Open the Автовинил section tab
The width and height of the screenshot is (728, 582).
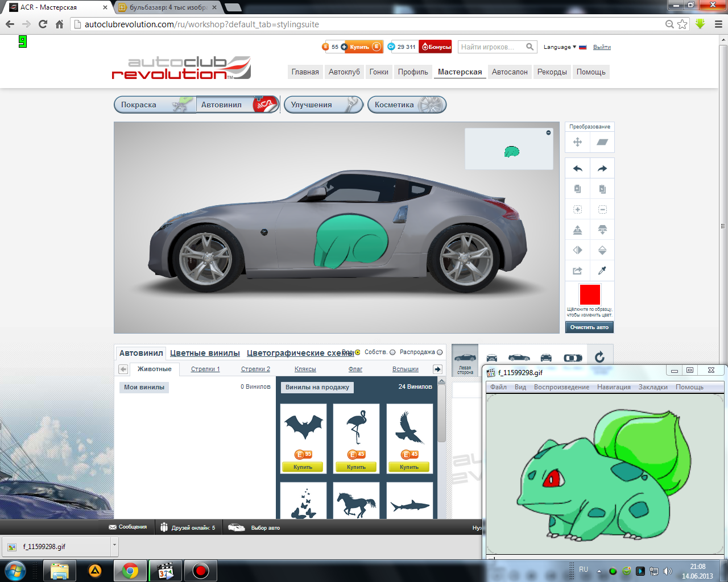click(x=238, y=105)
